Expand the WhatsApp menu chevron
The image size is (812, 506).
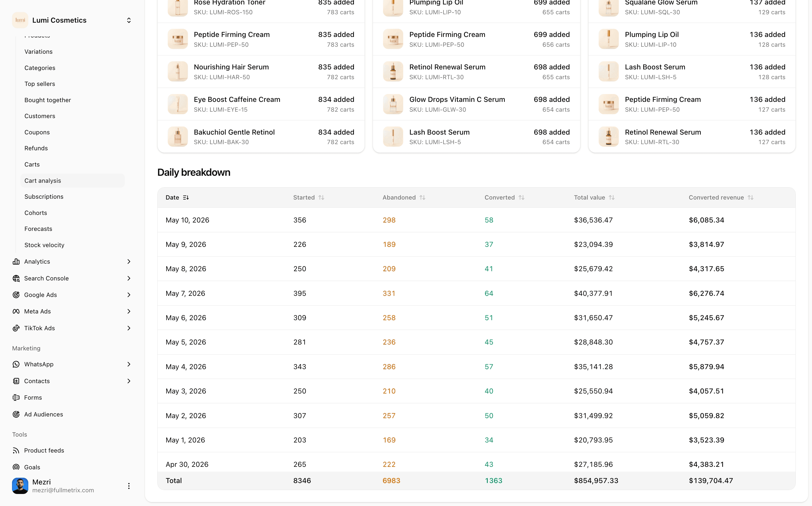click(x=129, y=364)
